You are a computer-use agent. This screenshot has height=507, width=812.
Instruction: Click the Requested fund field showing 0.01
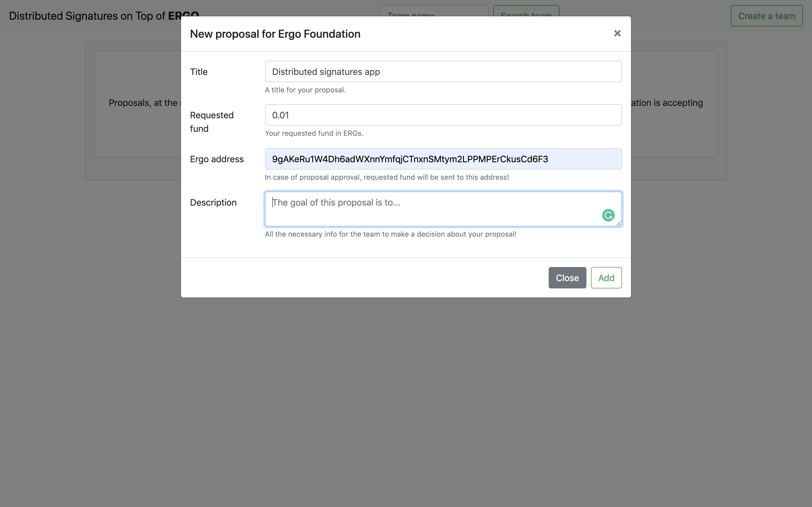[443, 115]
